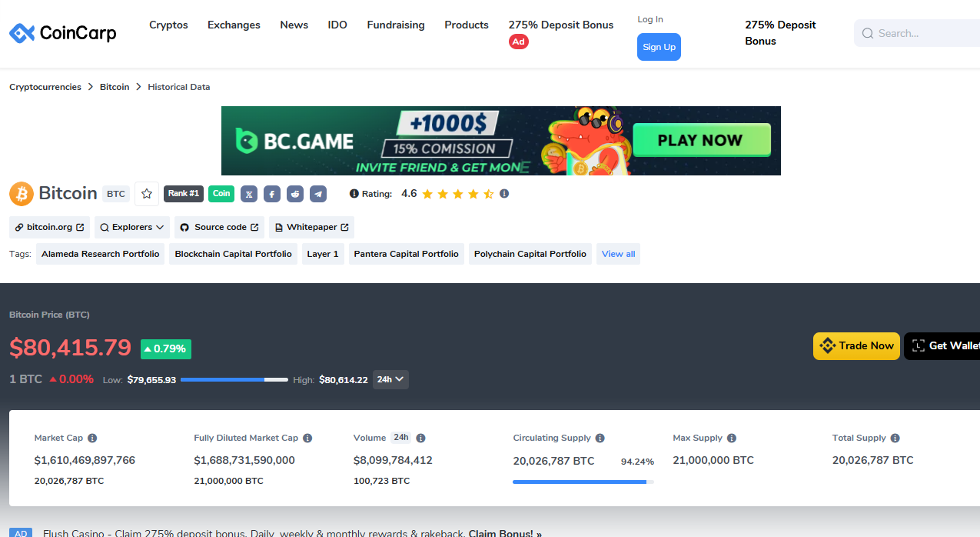
Task: Open Source code link
Action: coord(219,227)
